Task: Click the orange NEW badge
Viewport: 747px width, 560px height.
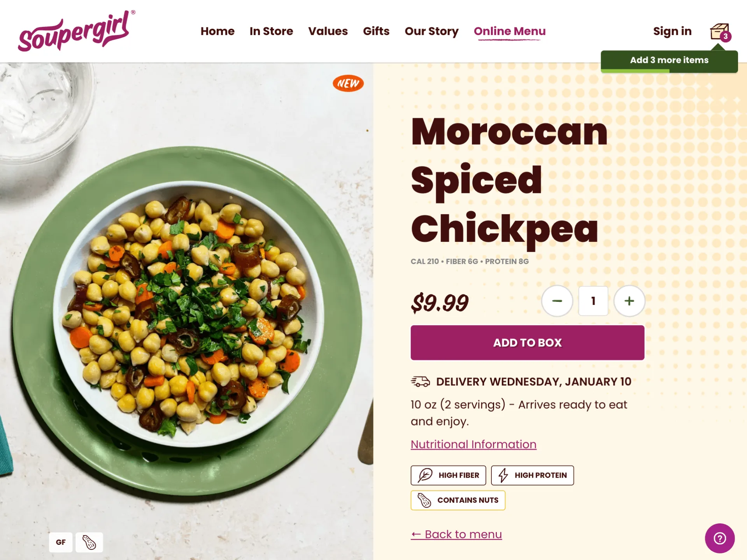Action: pos(348,83)
